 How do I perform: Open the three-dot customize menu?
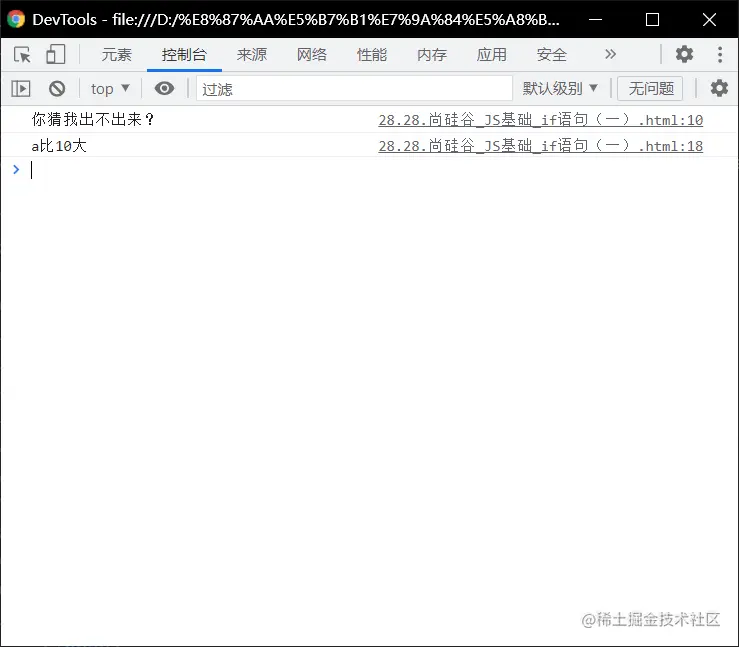720,54
